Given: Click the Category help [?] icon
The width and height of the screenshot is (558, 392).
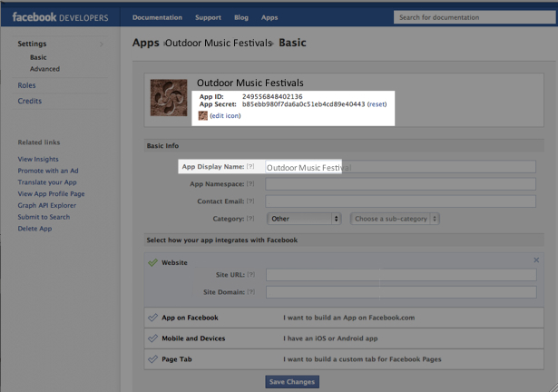Looking at the screenshot, I should [250, 219].
